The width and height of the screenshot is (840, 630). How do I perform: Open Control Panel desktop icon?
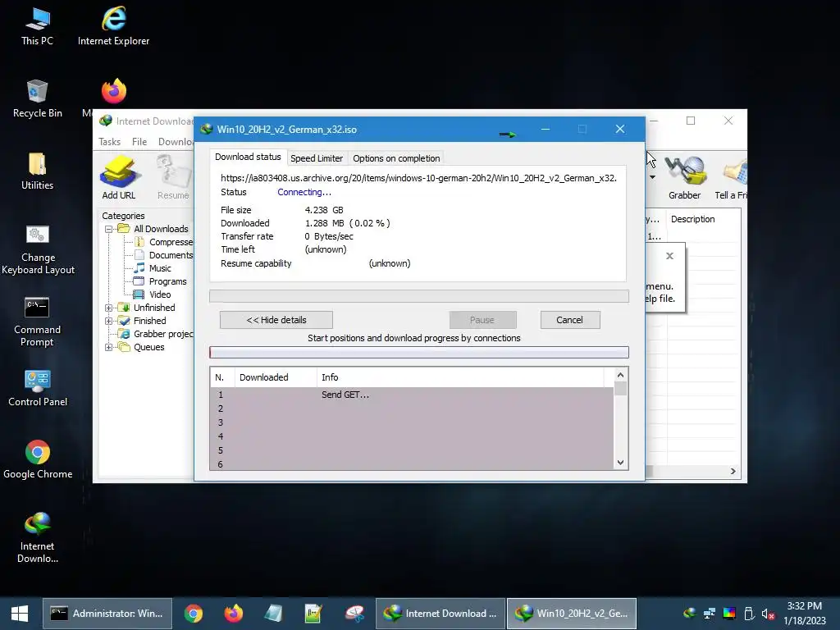pyautogui.click(x=38, y=388)
